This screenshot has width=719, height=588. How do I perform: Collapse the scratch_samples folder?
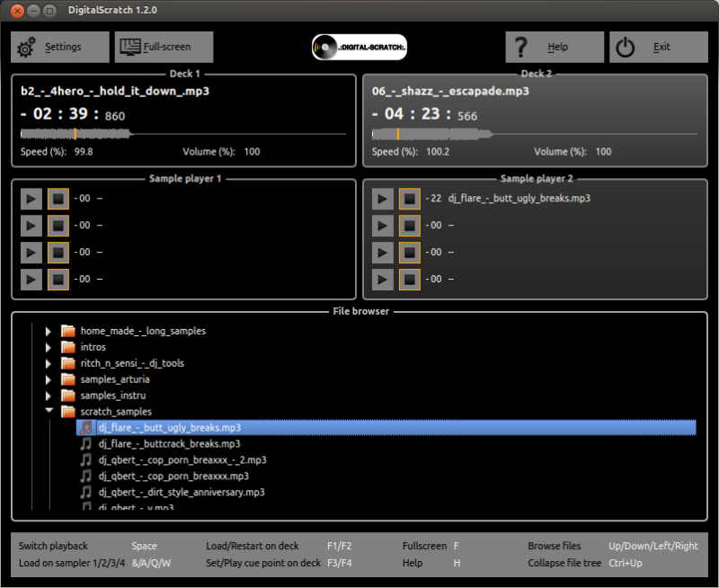point(49,411)
